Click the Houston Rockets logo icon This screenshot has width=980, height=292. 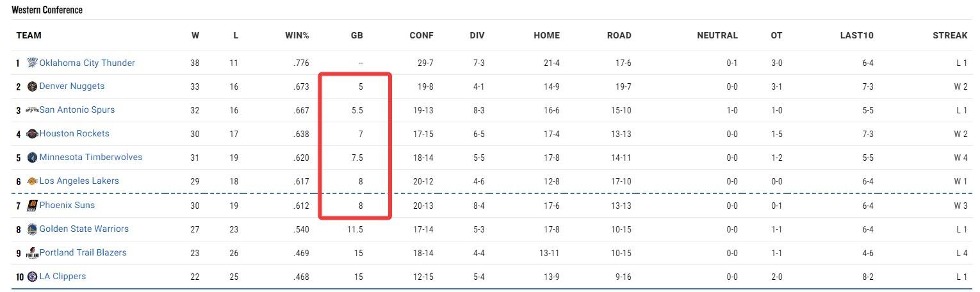point(32,134)
